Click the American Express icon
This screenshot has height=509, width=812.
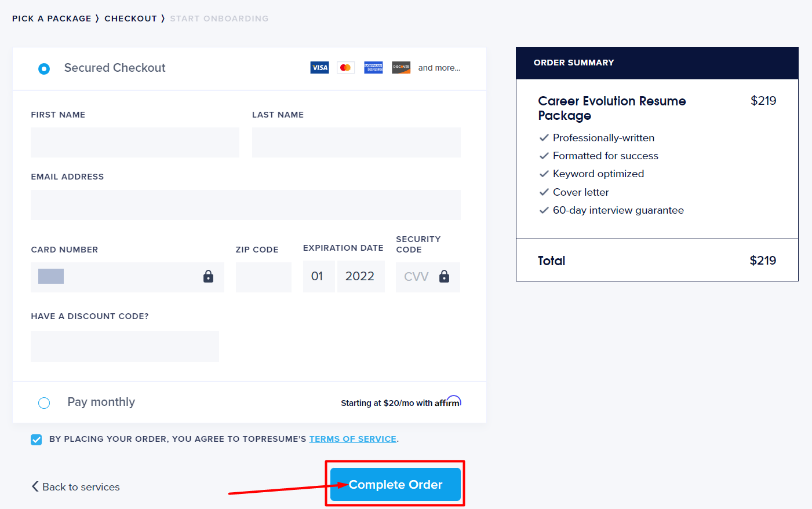(373, 68)
